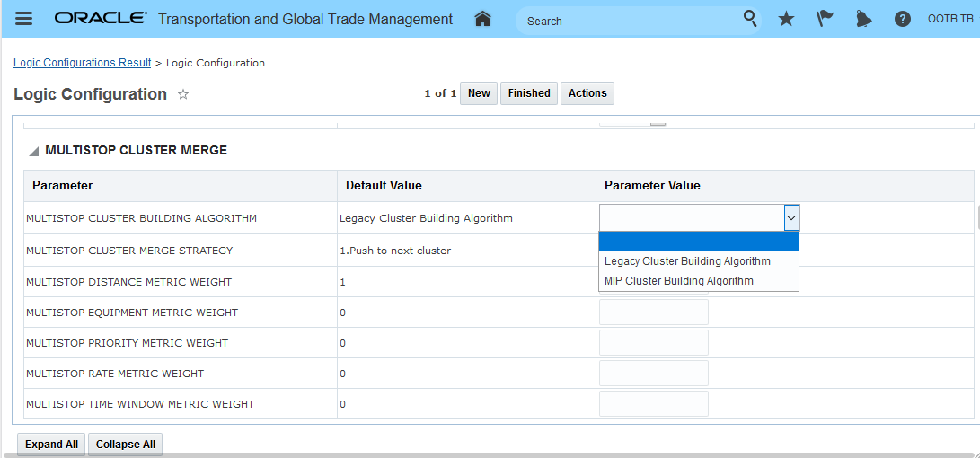
Task: Click the search magnifier icon
Action: (750, 19)
